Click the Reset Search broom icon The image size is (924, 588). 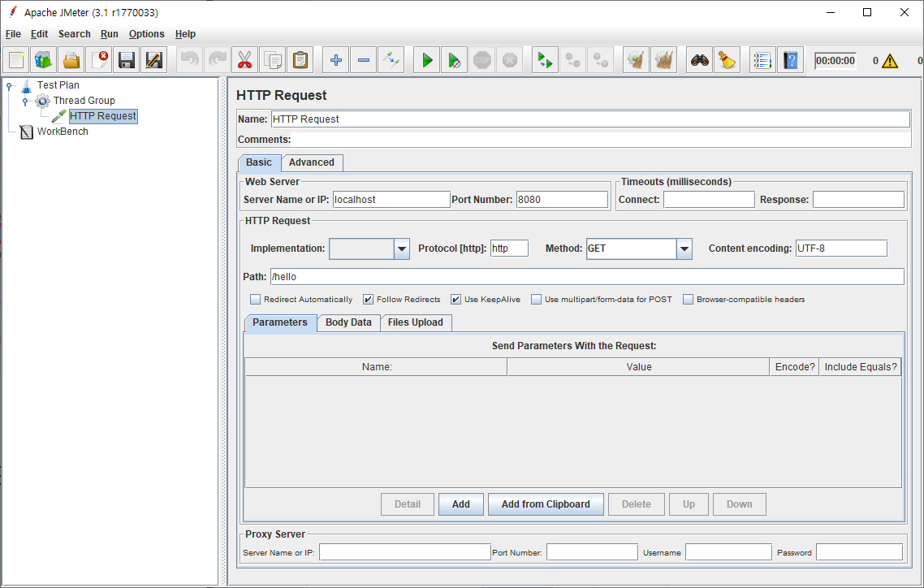click(x=728, y=60)
